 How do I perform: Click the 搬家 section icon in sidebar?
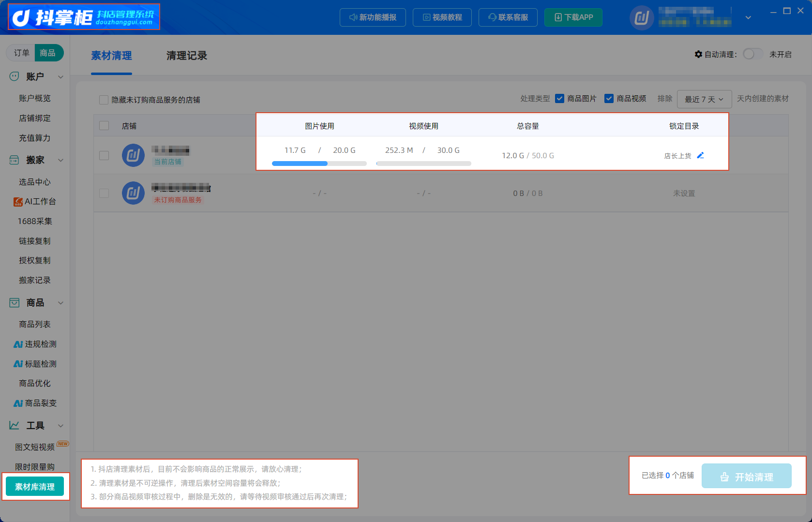point(15,160)
